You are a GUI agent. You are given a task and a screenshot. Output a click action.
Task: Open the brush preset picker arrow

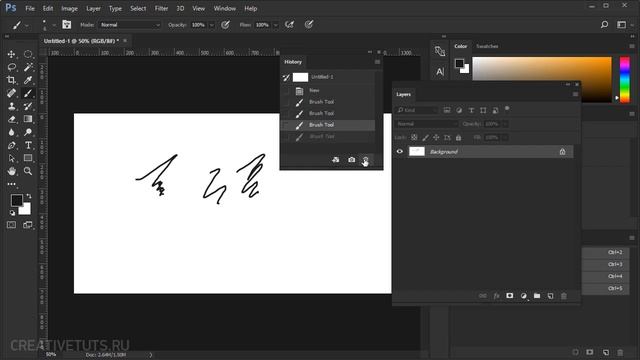[x=54, y=25]
